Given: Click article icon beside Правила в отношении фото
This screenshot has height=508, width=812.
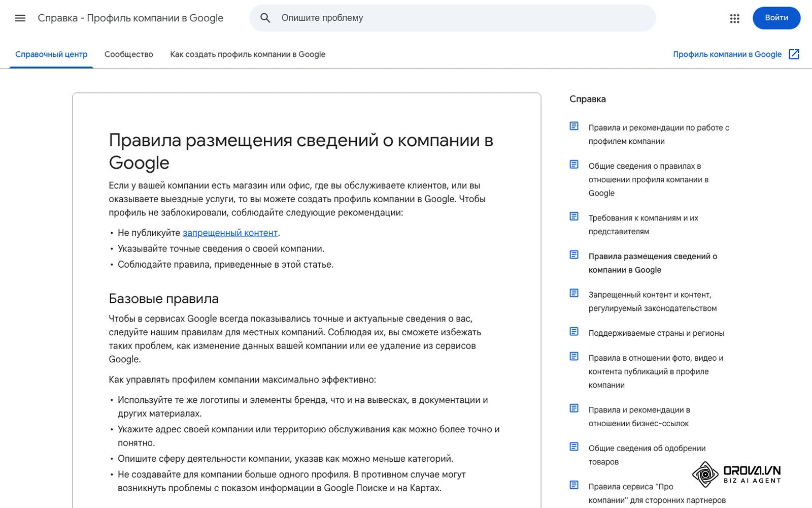Looking at the screenshot, I should [x=574, y=357].
